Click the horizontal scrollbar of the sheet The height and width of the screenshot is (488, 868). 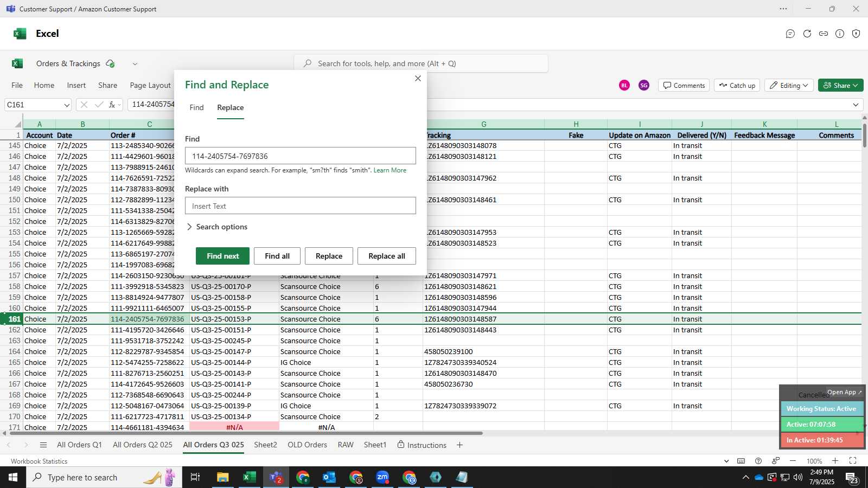[x=246, y=433]
